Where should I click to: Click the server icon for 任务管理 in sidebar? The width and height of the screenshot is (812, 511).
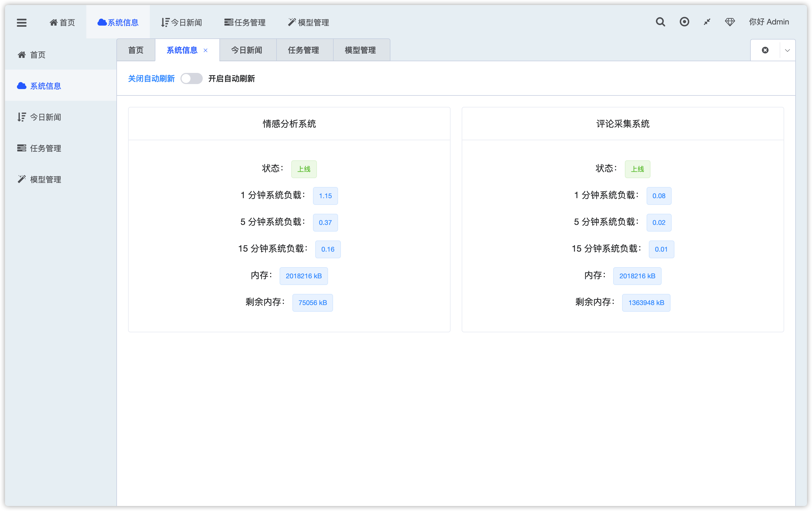tap(22, 148)
